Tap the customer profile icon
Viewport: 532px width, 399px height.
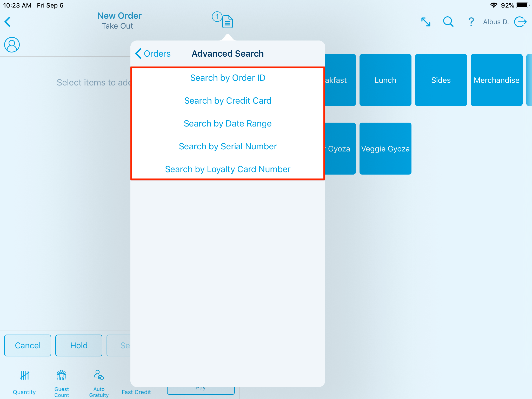12,45
